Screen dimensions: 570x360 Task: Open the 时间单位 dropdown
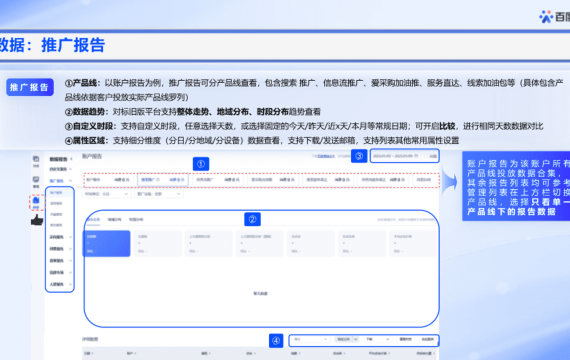[x=107, y=194]
